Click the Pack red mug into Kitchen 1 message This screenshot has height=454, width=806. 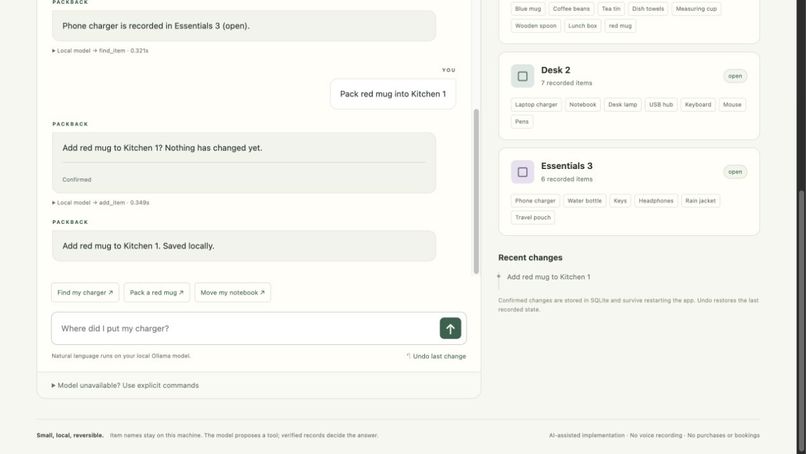pyautogui.click(x=393, y=94)
